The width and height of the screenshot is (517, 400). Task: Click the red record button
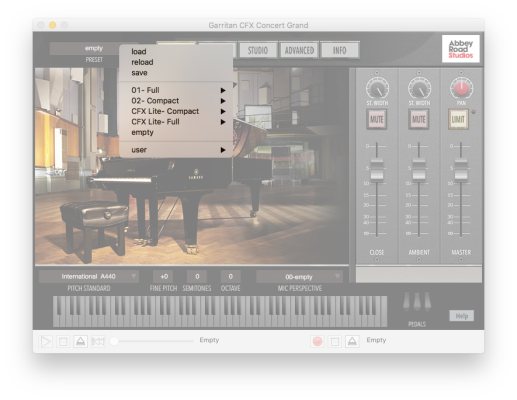coord(317,341)
